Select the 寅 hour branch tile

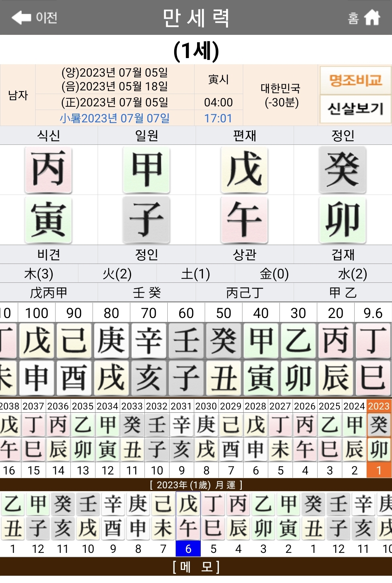coord(48,220)
